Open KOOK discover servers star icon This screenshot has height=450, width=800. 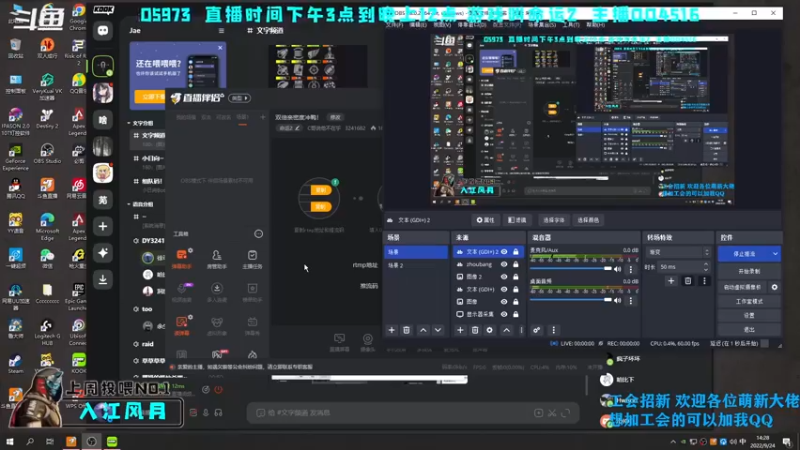pos(103,253)
